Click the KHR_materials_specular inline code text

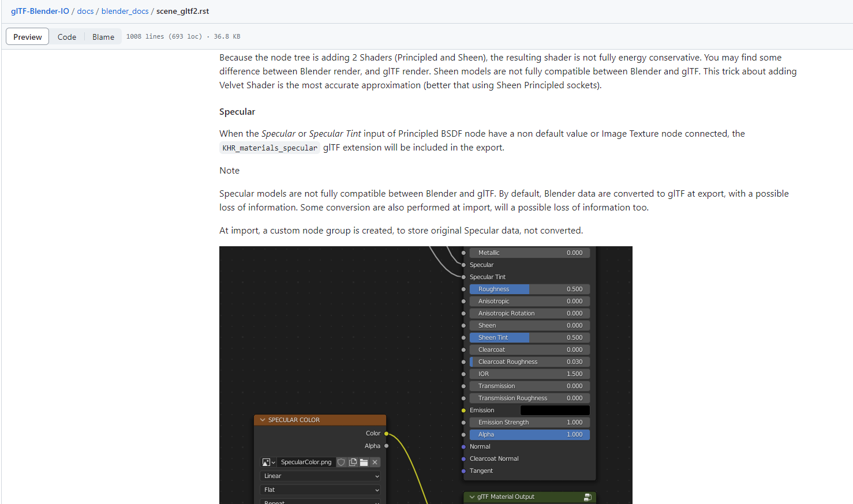(x=270, y=148)
